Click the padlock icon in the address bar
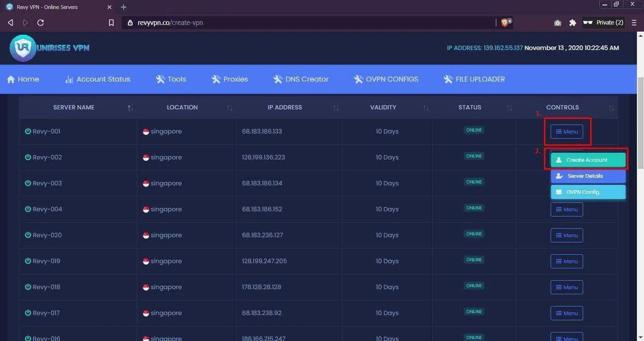This screenshot has height=341, width=644. tap(130, 23)
